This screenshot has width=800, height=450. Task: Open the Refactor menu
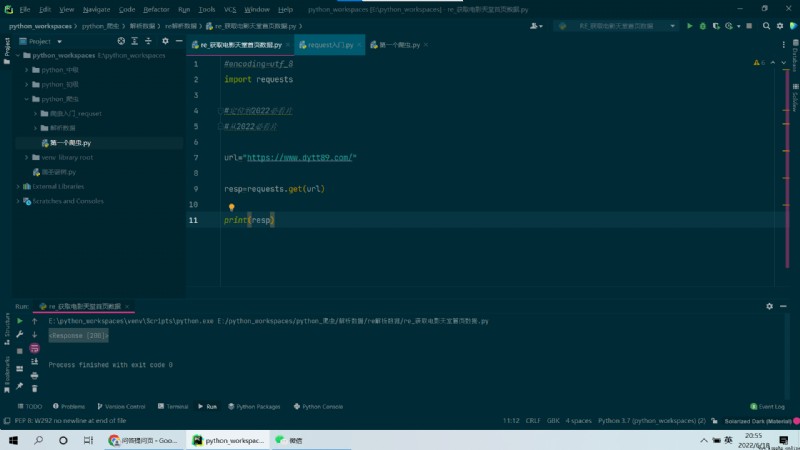(156, 9)
